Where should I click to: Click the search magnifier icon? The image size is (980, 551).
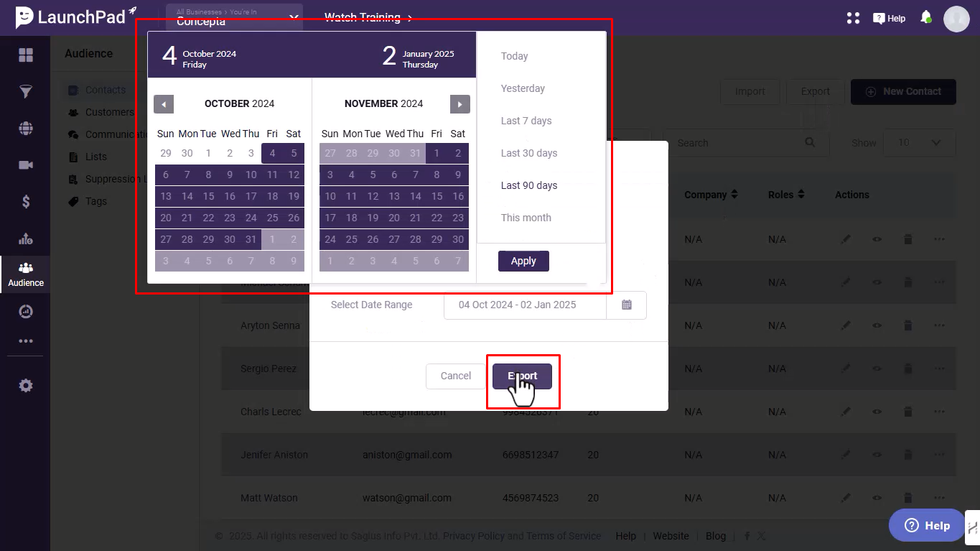coord(810,142)
